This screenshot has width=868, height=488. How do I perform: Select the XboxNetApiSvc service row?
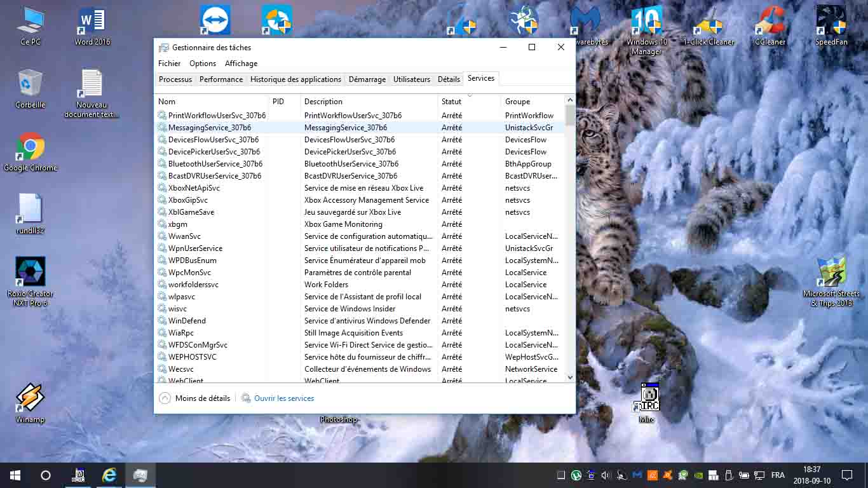(360, 188)
